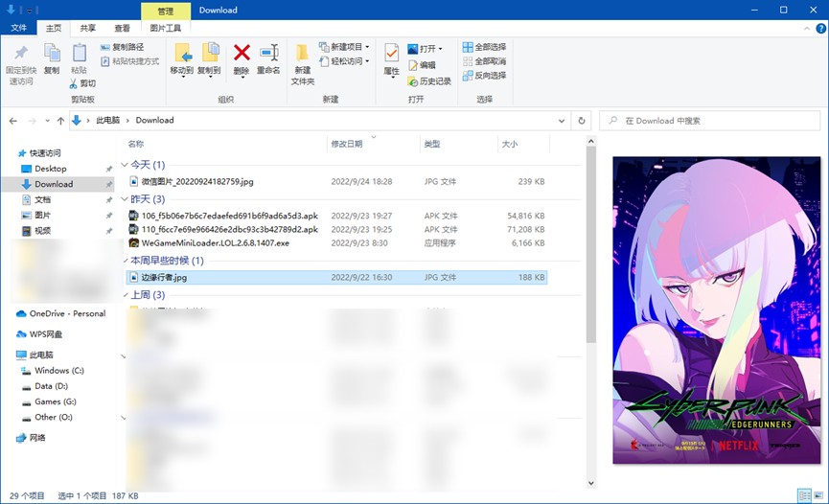
Task: Collapse the 昨天 (3) group
Action: click(124, 199)
